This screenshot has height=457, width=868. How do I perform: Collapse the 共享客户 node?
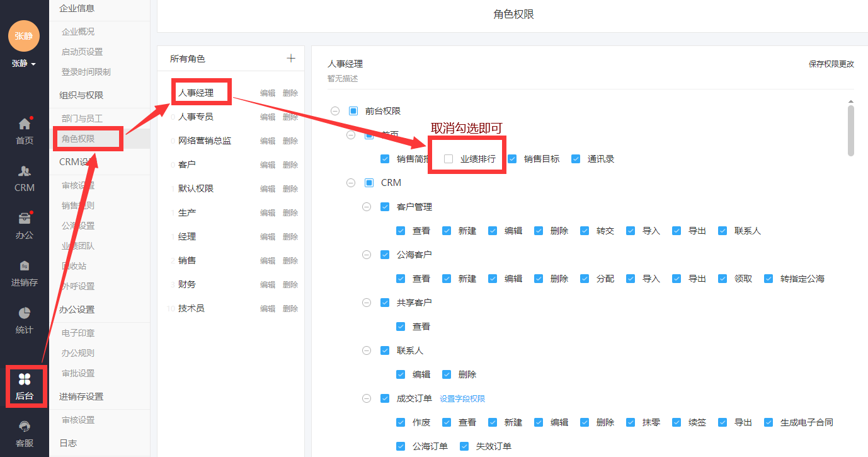point(367,303)
